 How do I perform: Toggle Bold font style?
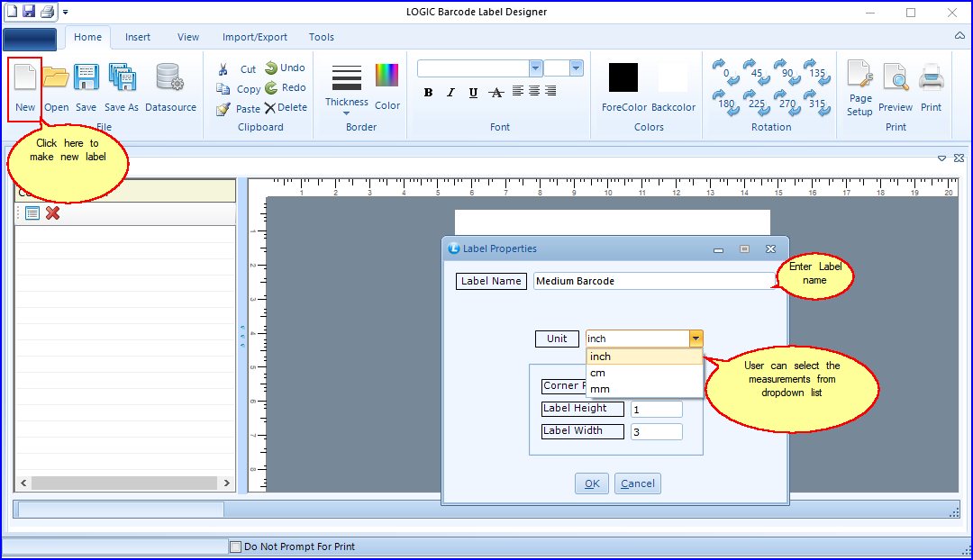(x=428, y=93)
